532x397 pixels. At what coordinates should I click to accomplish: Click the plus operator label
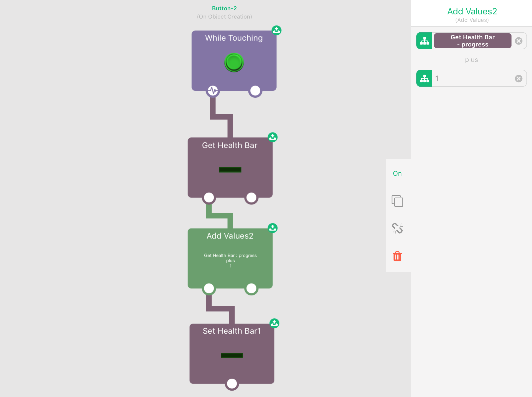[471, 60]
